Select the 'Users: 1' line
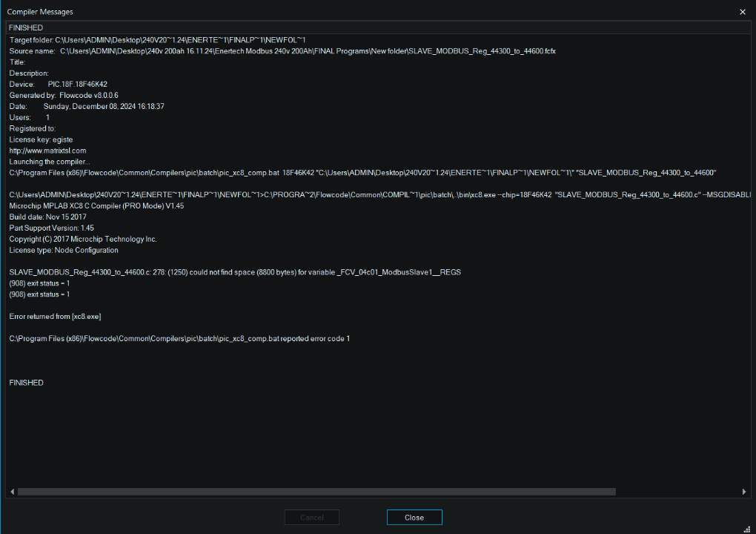 [30, 117]
